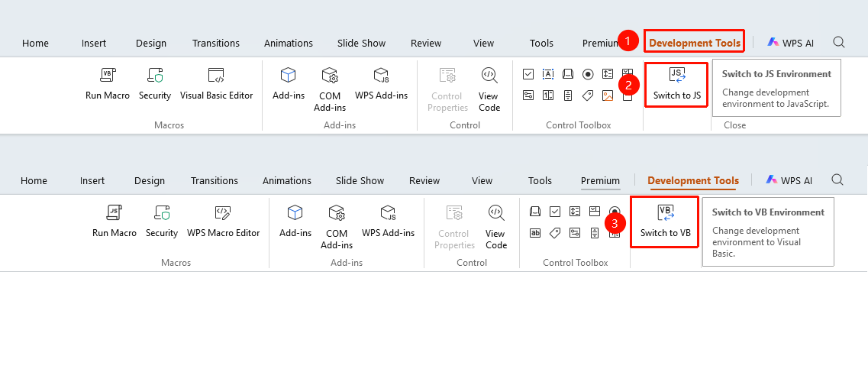Insert Toggle Button control from upper toolbox
868x369 pixels.
point(528,95)
